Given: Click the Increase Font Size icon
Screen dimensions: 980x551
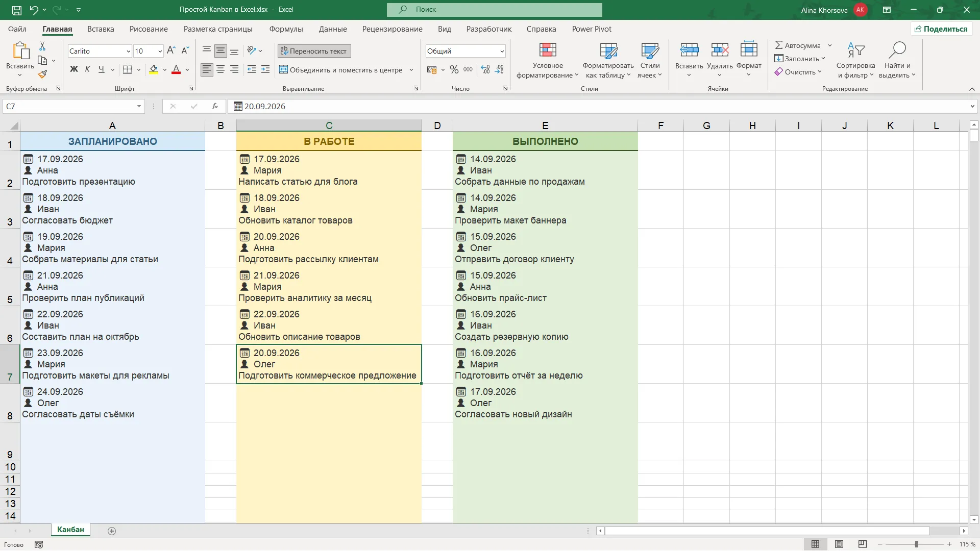Looking at the screenshot, I should (171, 51).
